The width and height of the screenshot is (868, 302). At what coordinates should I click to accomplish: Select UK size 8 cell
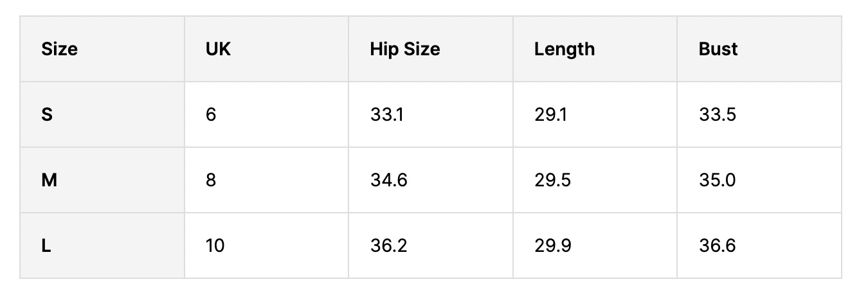pyautogui.click(x=211, y=181)
